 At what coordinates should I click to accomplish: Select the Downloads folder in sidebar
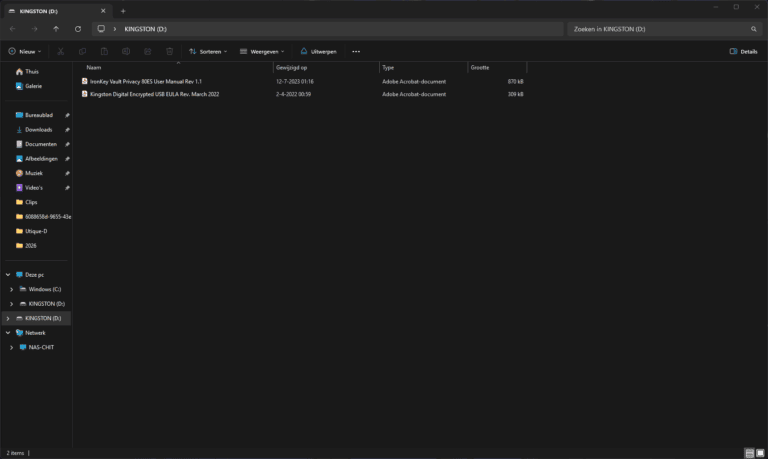click(x=39, y=129)
